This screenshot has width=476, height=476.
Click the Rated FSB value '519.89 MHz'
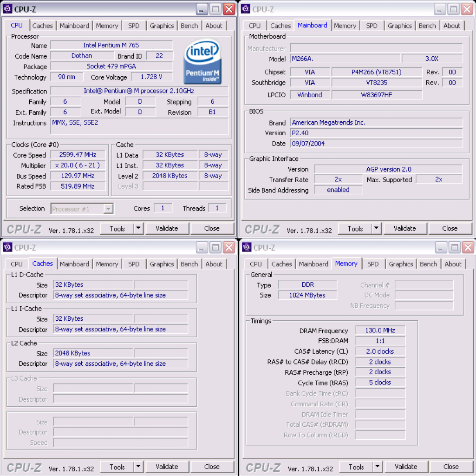click(x=78, y=186)
